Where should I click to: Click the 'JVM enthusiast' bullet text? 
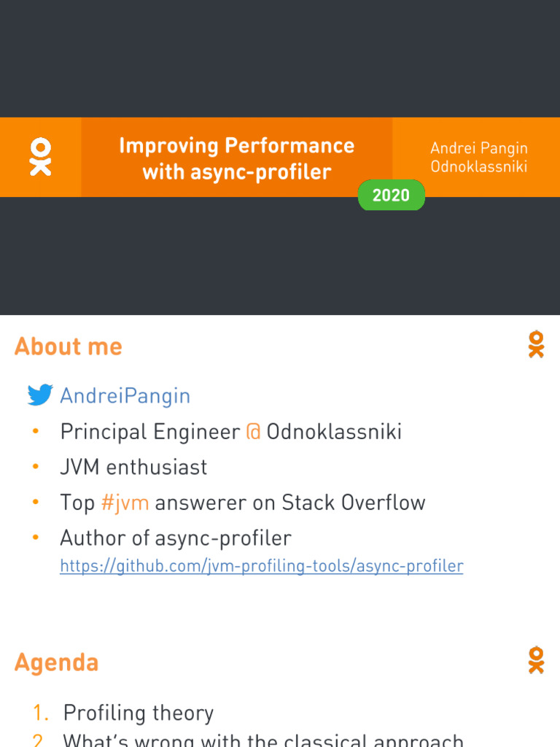[x=133, y=467]
